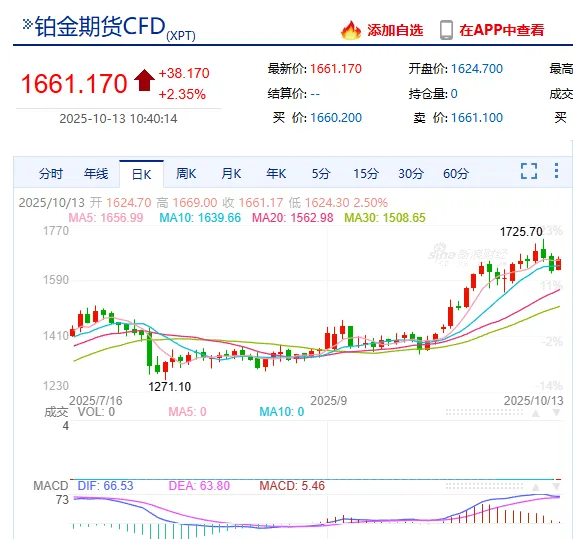573x539 pixels.
Task: Click the DEA: 63.80 indicator value
Action: click(x=199, y=486)
